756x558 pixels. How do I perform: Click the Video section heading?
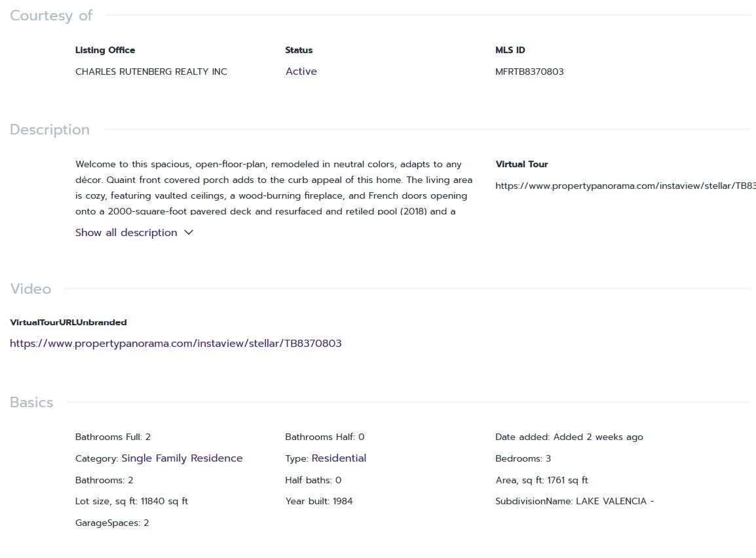pos(30,289)
